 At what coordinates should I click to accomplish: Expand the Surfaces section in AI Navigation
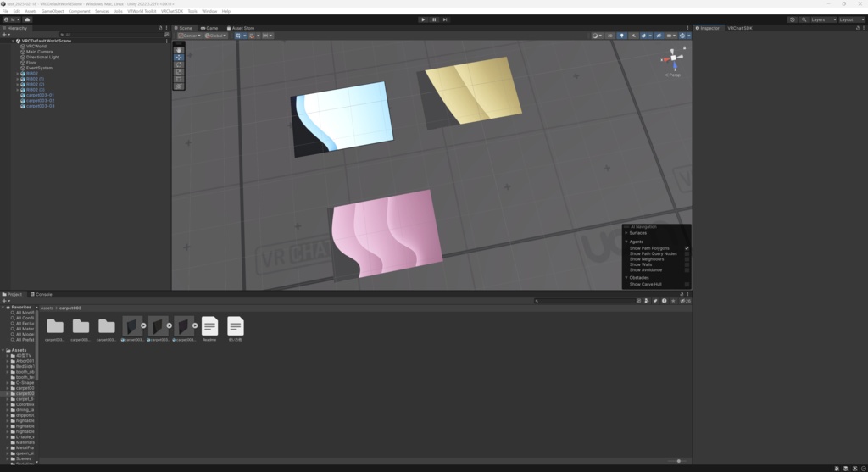click(626, 233)
